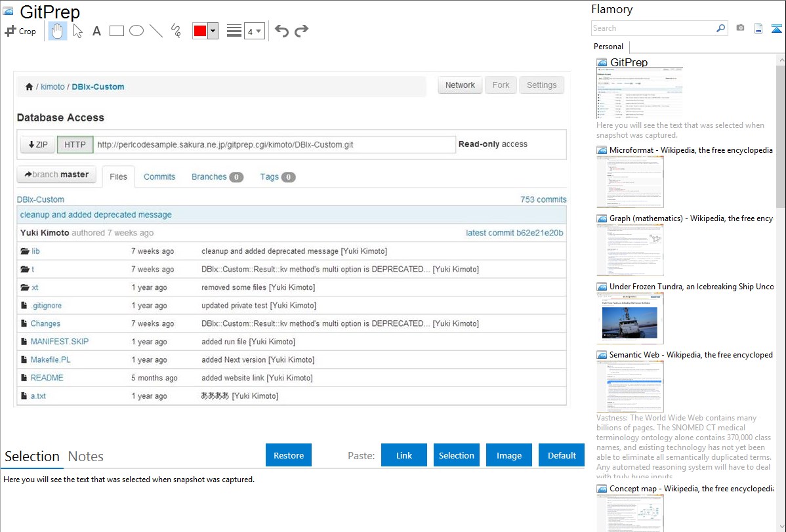Viewport: 786px width, 532px height.
Task: Open the Personal tab in Flamory
Action: click(x=608, y=47)
